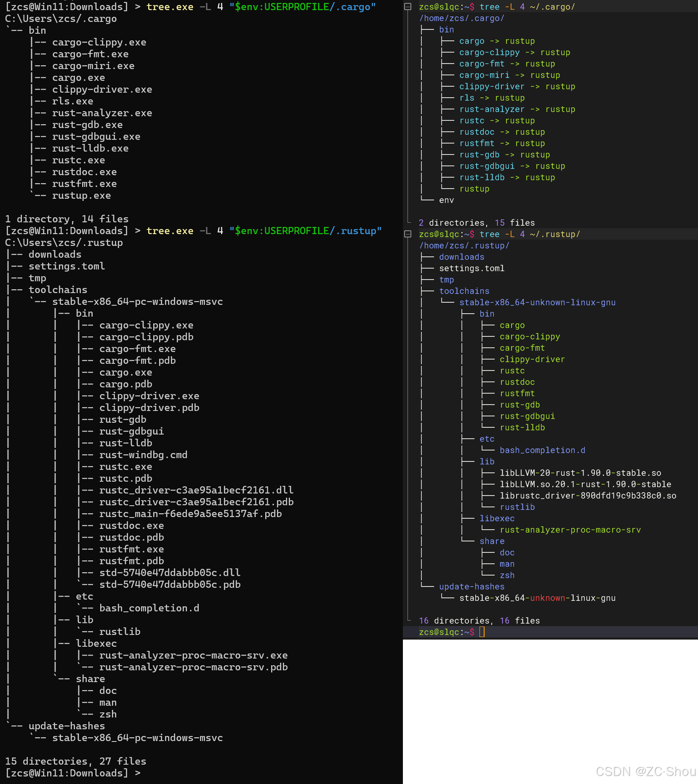This screenshot has width=698, height=784.
Task: Click cargo-miri.exe in the left terminal
Action: coord(93,66)
